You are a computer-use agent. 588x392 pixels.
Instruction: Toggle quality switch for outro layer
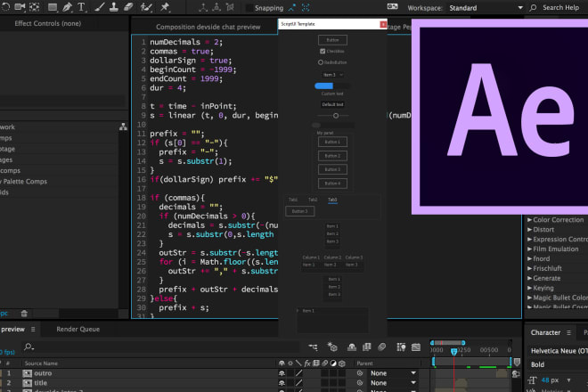point(298,373)
